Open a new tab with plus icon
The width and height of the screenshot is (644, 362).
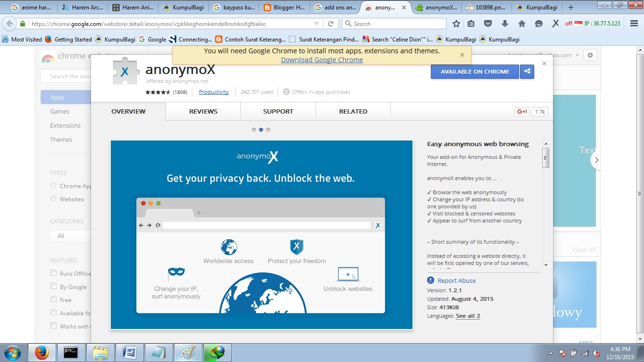tap(571, 8)
